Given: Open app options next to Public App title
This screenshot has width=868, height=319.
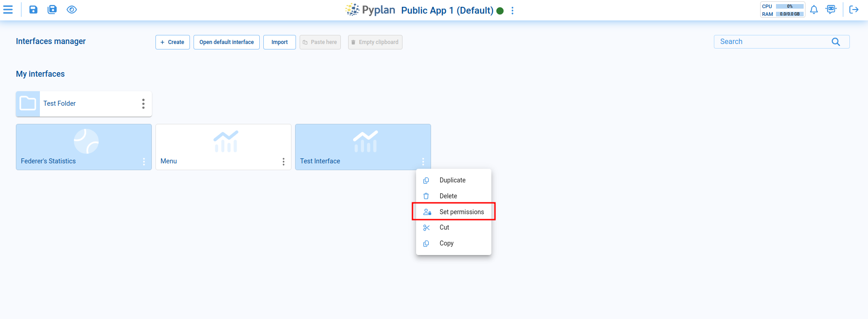Looking at the screenshot, I should click(x=513, y=10).
